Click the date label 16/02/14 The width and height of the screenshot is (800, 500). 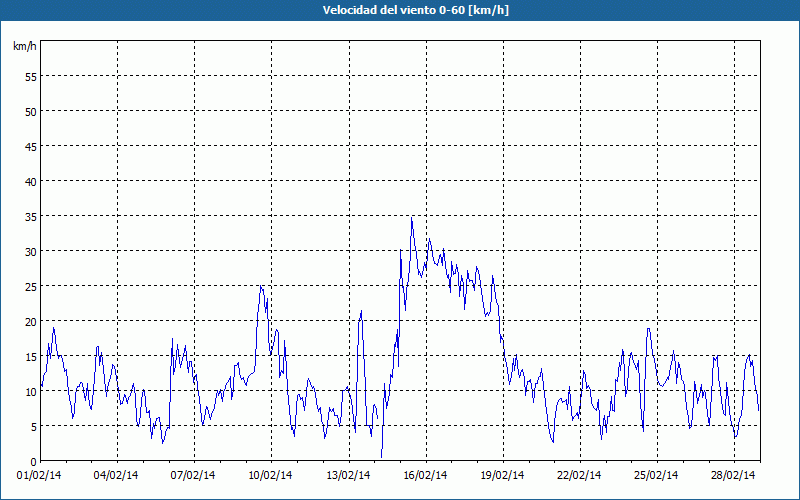(x=425, y=476)
